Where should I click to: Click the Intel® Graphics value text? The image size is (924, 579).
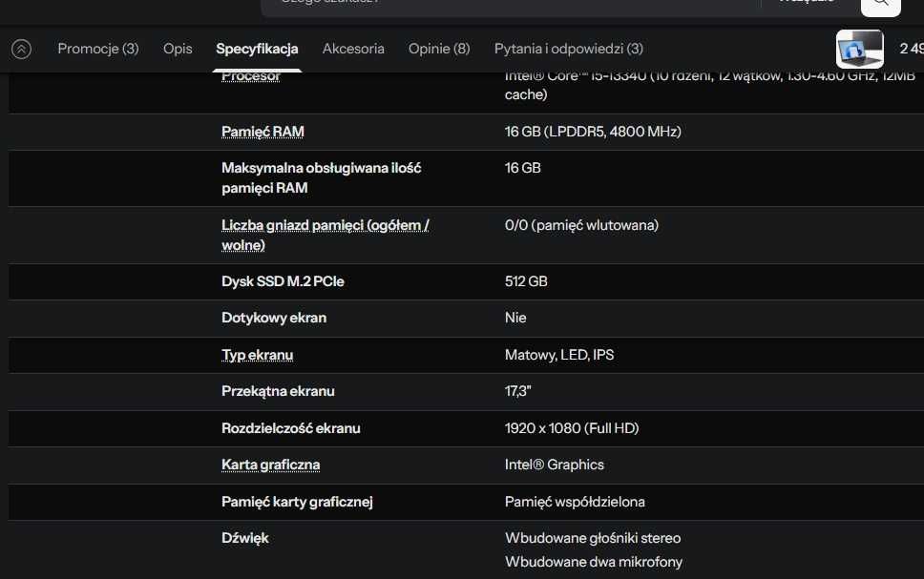(x=554, y=465)
